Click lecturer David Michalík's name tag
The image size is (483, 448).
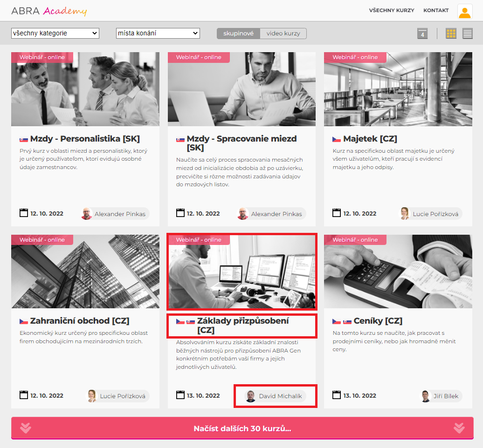tap(280, 396)
